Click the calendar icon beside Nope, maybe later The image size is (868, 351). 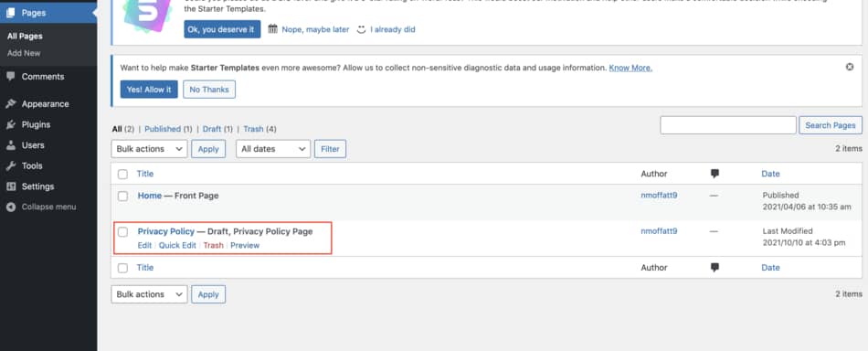point(272,28)
